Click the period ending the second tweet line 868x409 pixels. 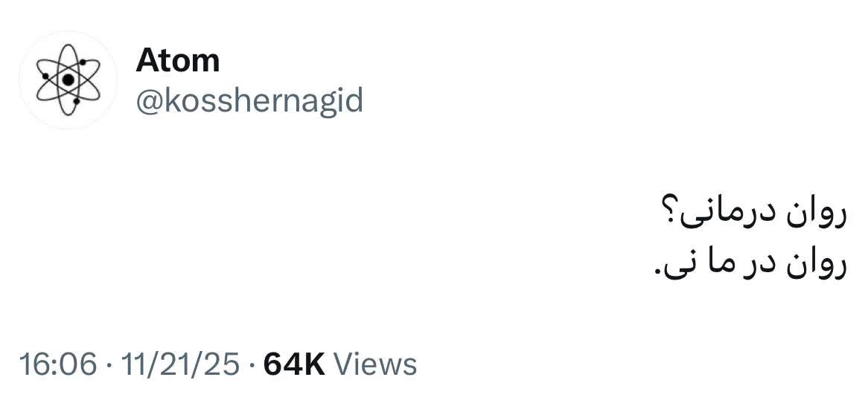(x=657, y=272)
